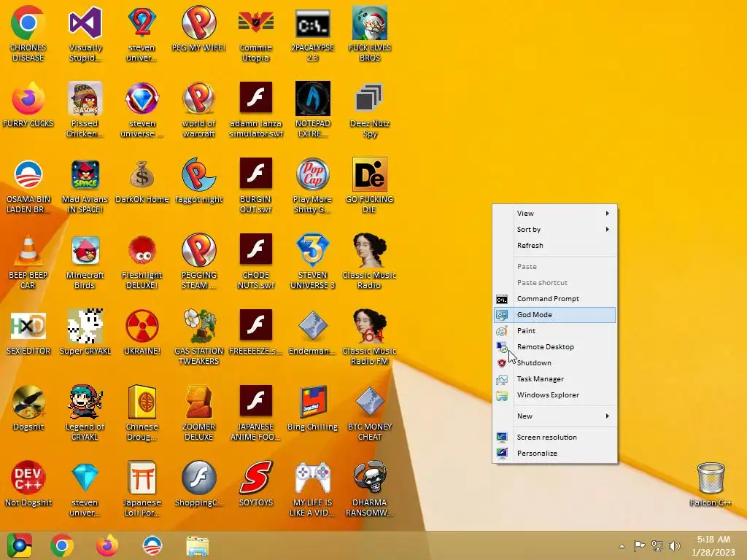747x560 pixels.
Task: Open the Classic Music Radio portrait icon
Action: [x=370, y=262]
